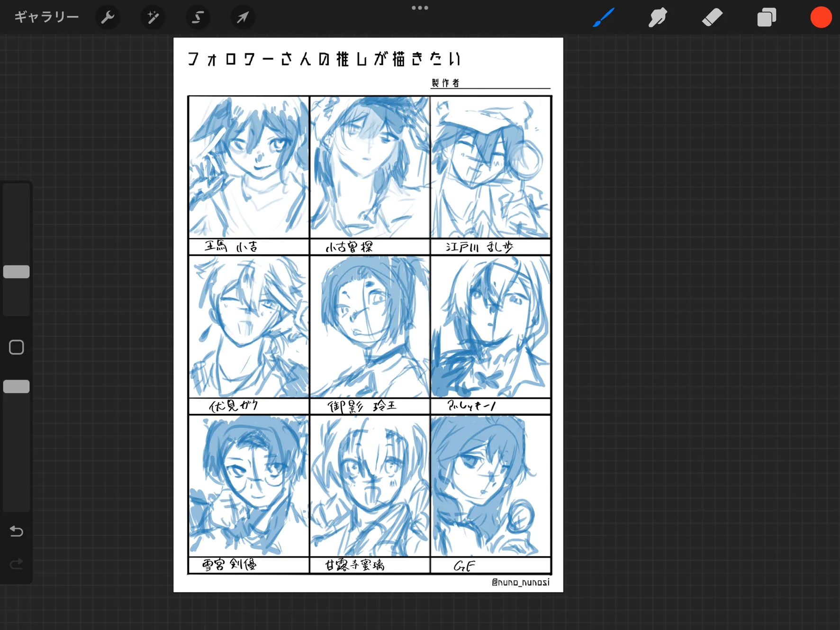Tap the Undo arrow in sidebar
Image resolution: width=840 pixels, height=630 pixels.
pos(17,531)
